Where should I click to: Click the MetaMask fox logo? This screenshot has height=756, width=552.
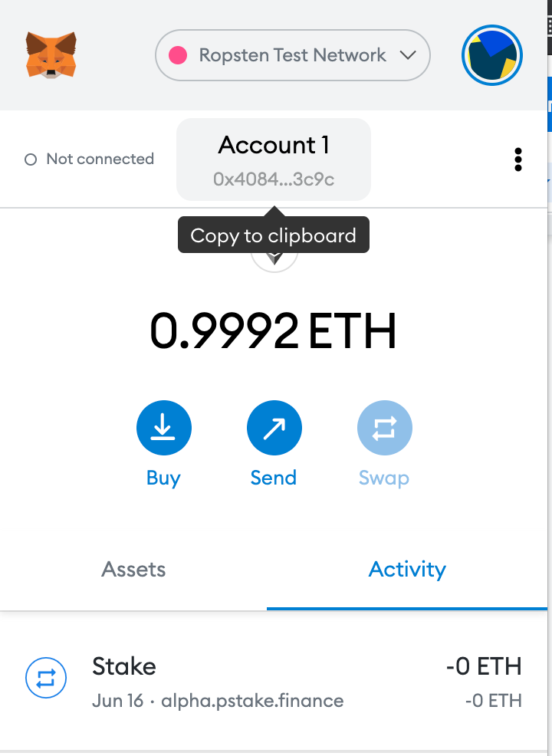[51, 54]
